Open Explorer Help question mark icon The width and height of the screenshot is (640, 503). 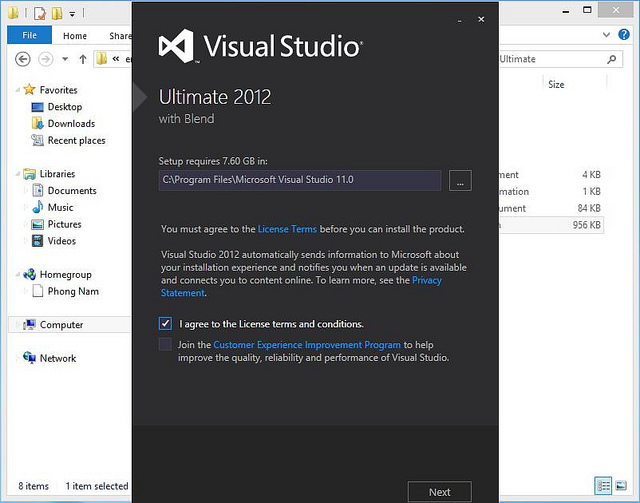pos(624,35)
